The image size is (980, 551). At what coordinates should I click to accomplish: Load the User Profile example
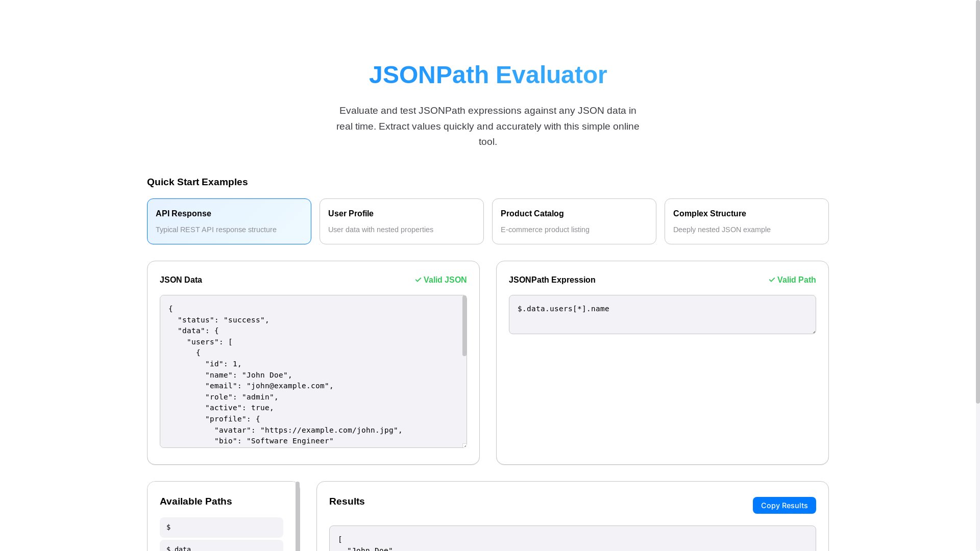pyautogui.click(x=401, y=221)
